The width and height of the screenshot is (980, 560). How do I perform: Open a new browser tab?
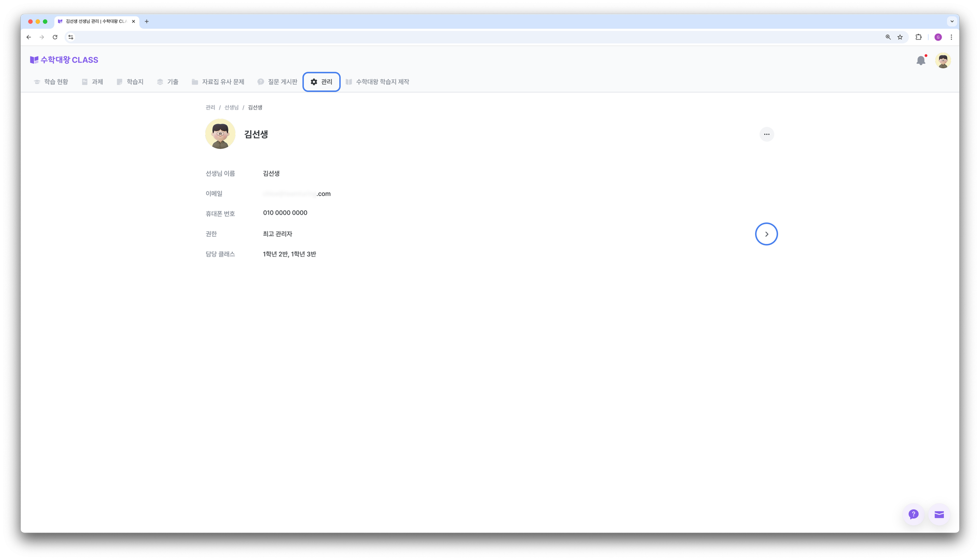[147, 22]
